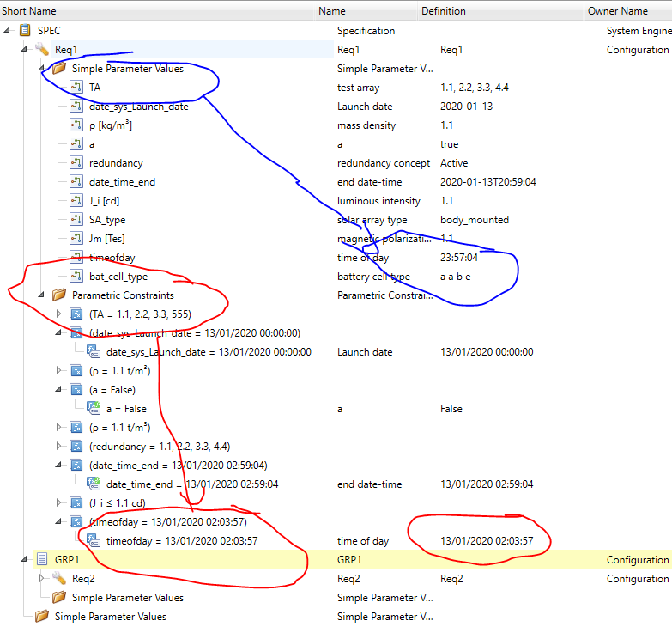Click the 'System Engine' owner cell for SPEC
Screen dimensions: 672x627
pyautogui.click(x=639, y=31)
